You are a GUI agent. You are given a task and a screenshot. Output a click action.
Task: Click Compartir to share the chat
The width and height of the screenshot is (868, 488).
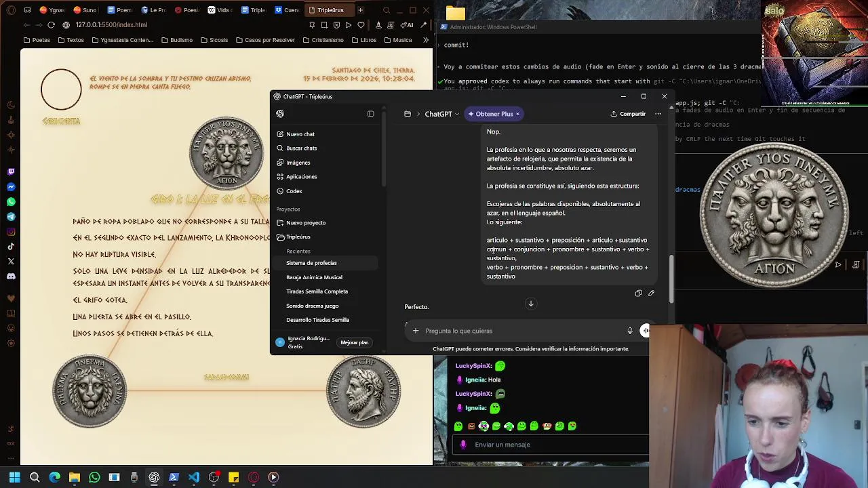(x=628, y=114)
